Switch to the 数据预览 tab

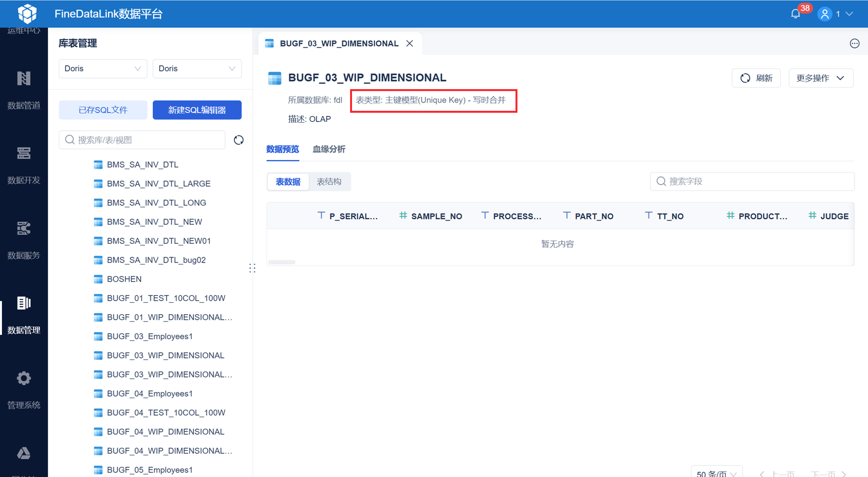[x=283, y=149]
